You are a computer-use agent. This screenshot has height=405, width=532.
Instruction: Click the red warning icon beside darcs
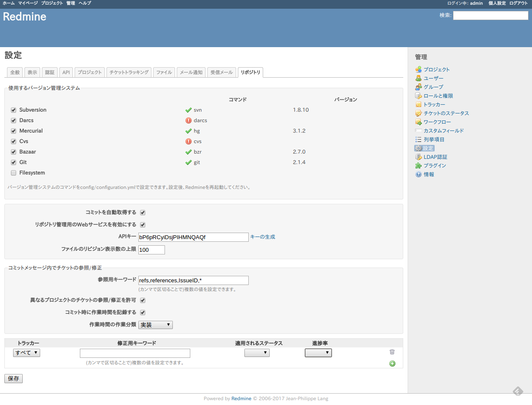coord(189,120)
